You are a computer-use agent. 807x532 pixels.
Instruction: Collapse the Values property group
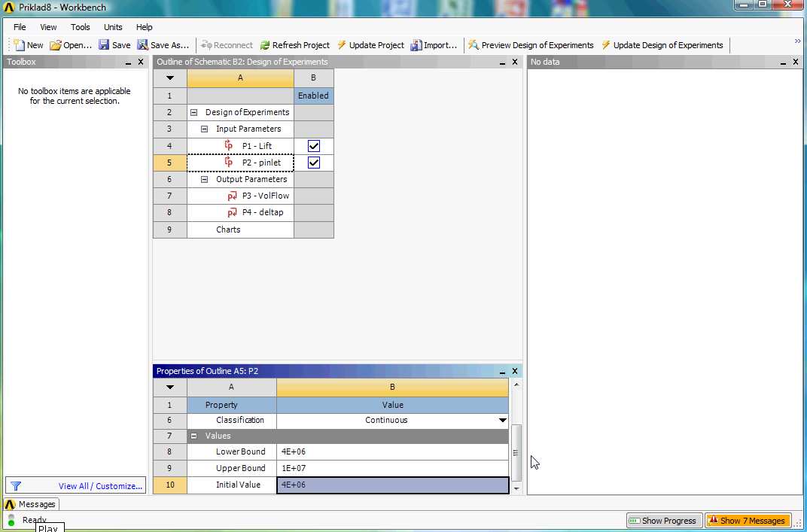[194, 436]
